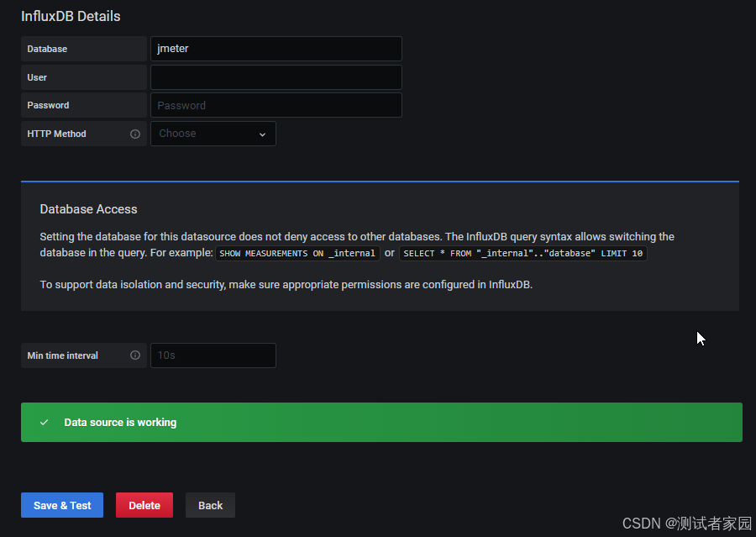This screenshot has height=537, width=756.
Task: Click the red Delete button
Action: point(144,505)
